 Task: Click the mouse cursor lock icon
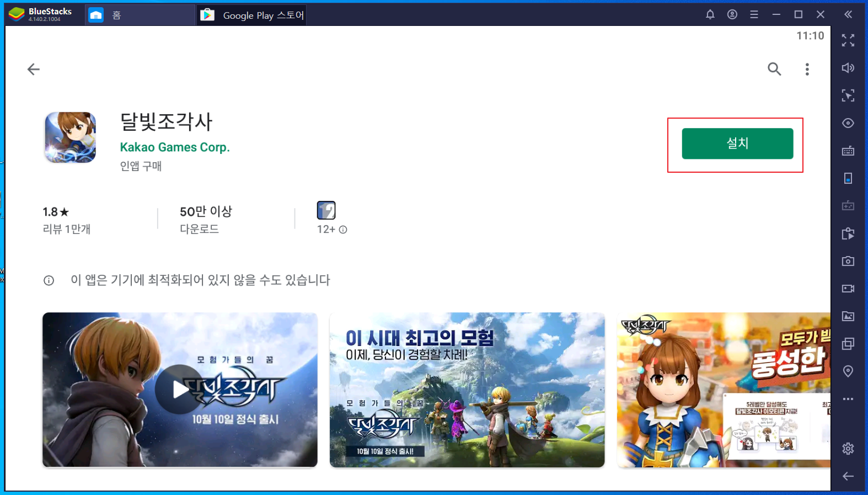point(848,95)
